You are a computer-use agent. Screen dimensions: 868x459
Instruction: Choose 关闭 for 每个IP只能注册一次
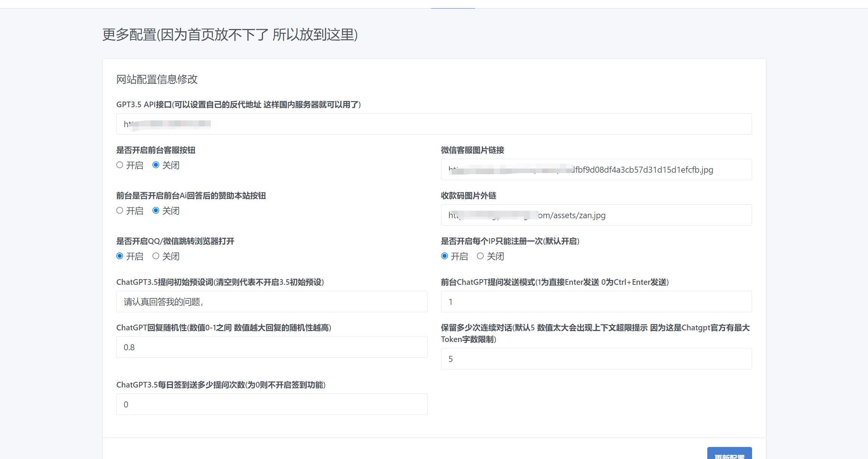tap(480, 256)
